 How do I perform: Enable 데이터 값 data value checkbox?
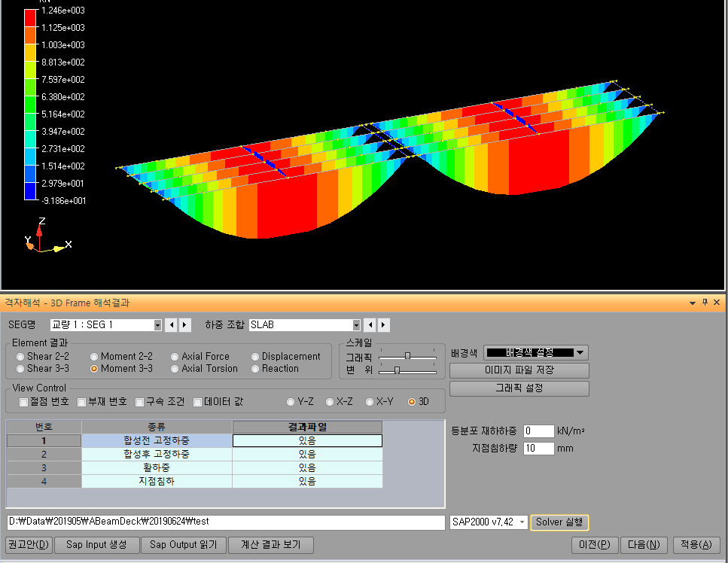click(197, 402)
